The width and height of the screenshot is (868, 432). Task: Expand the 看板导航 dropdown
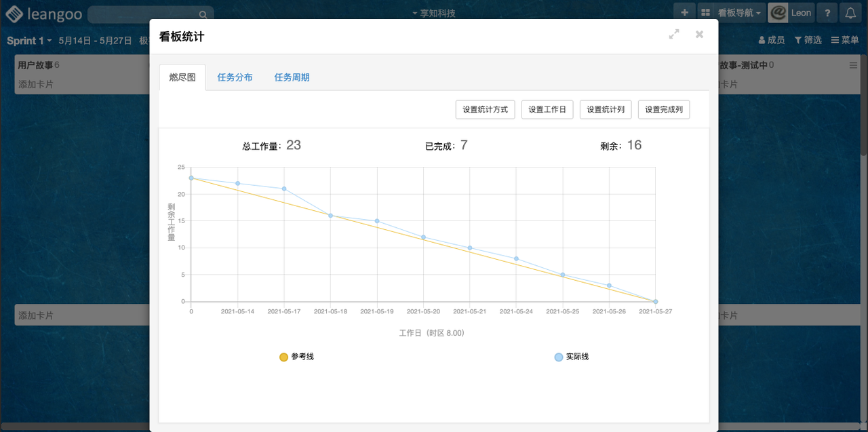click(739, 13)
